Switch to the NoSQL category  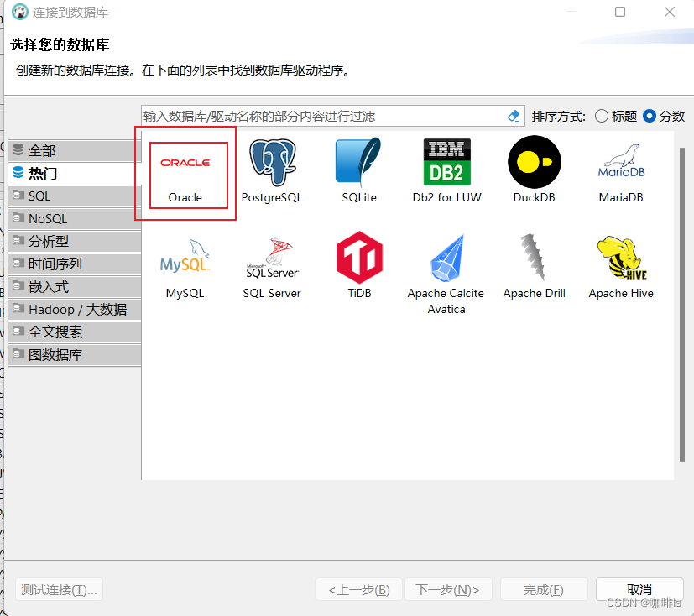click(x=75, y=218)
